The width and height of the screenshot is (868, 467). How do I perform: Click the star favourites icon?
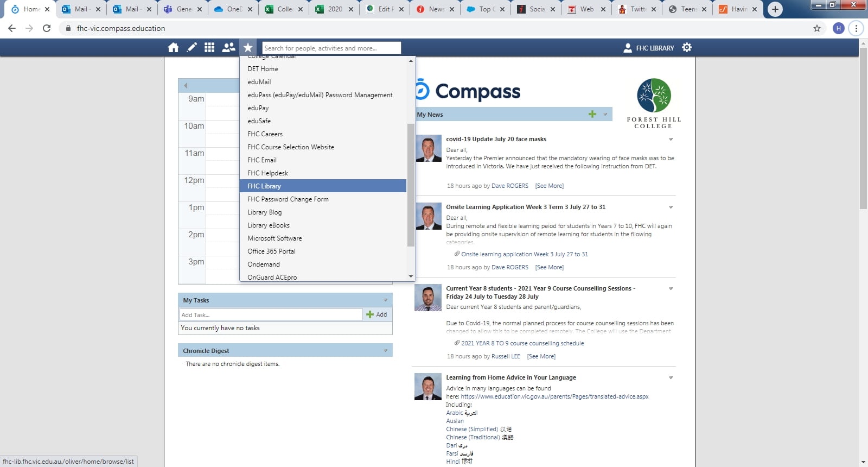[248, 48]
